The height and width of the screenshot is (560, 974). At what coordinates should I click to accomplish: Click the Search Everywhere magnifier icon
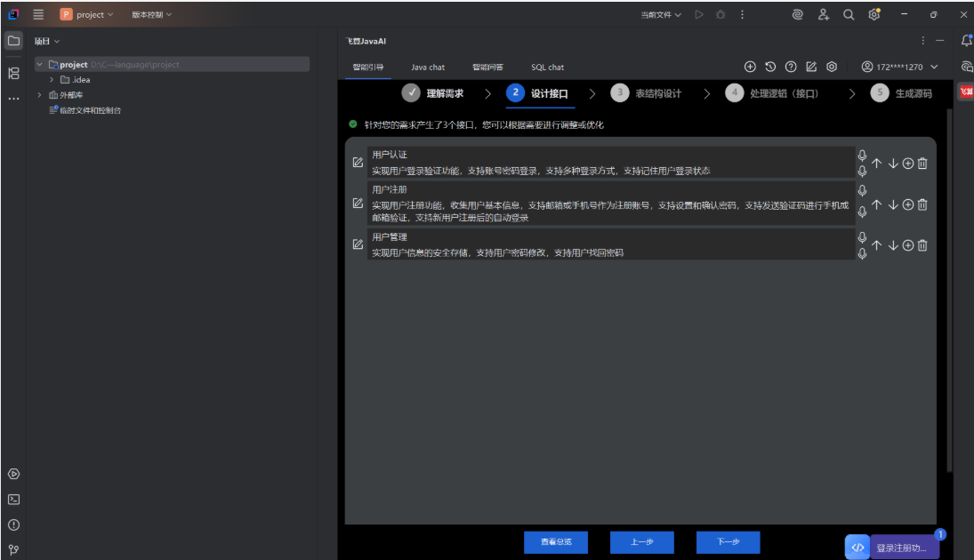point(849,14)
